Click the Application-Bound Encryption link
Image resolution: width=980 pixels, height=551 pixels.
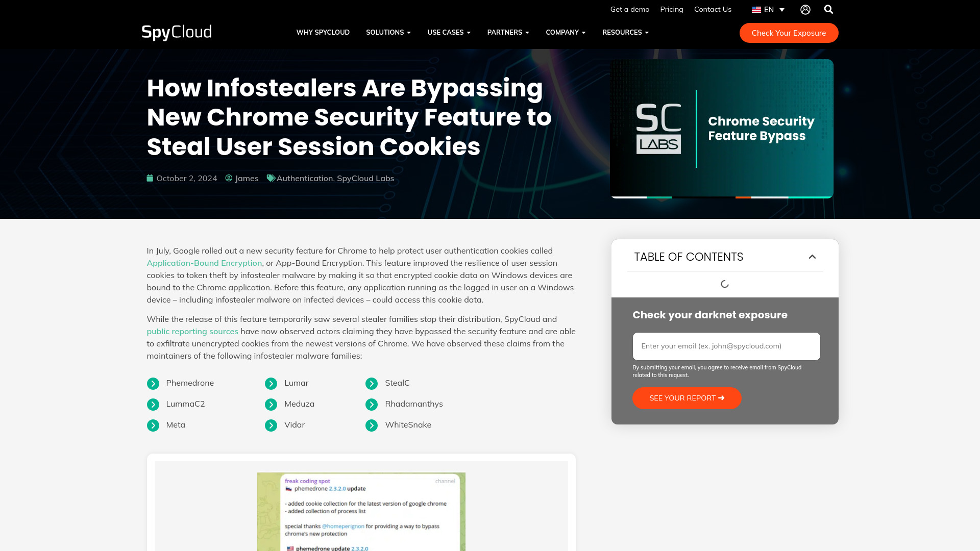[204, 262]
